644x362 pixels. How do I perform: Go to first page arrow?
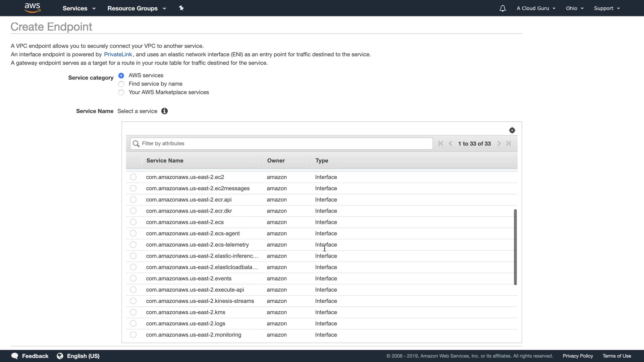coord(441,143)
